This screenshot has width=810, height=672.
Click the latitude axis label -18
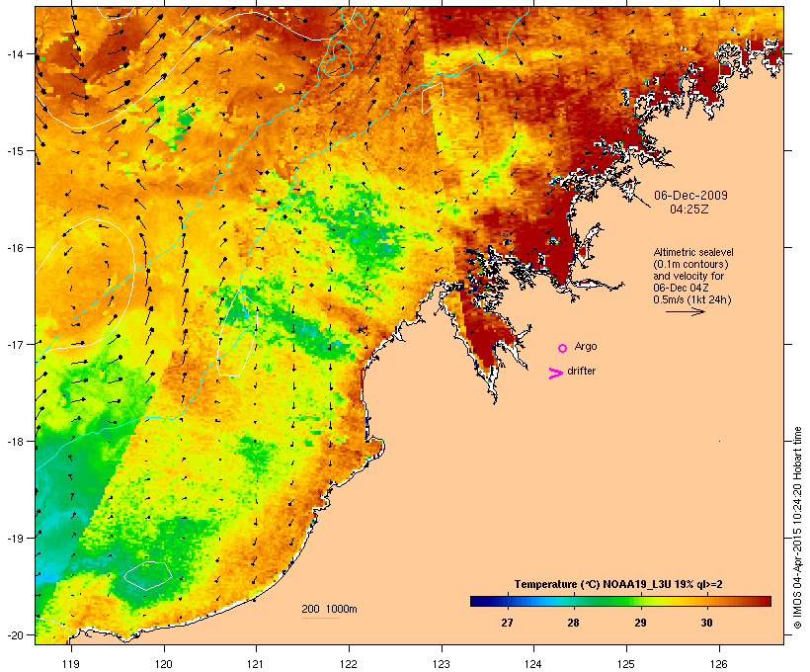tap(15, 441)
